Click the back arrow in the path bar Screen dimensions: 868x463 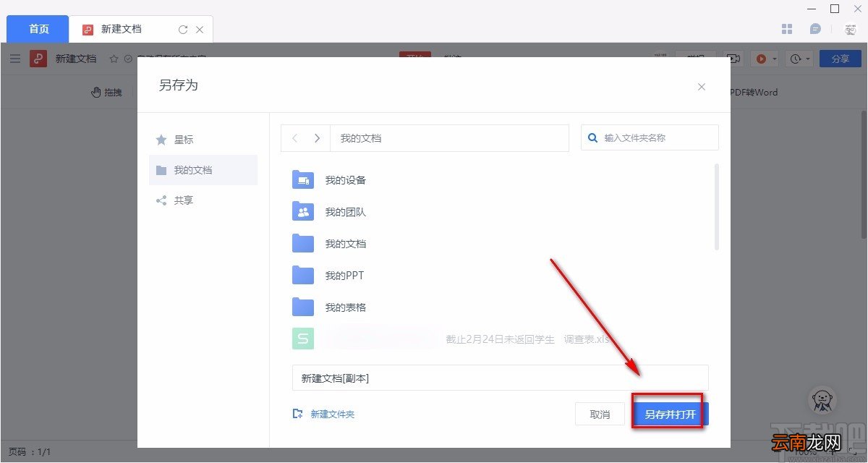pos(294,138)
